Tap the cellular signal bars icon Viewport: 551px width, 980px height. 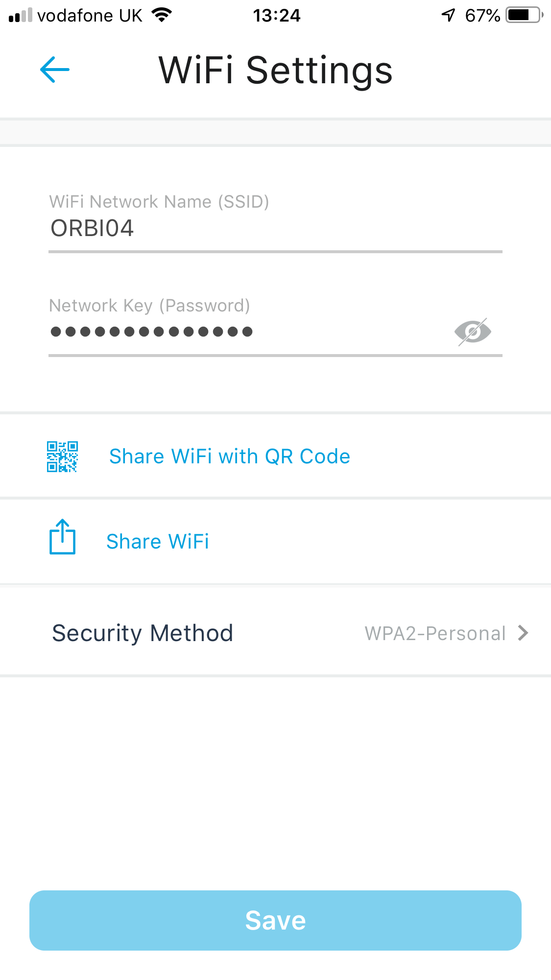point(21,16)
